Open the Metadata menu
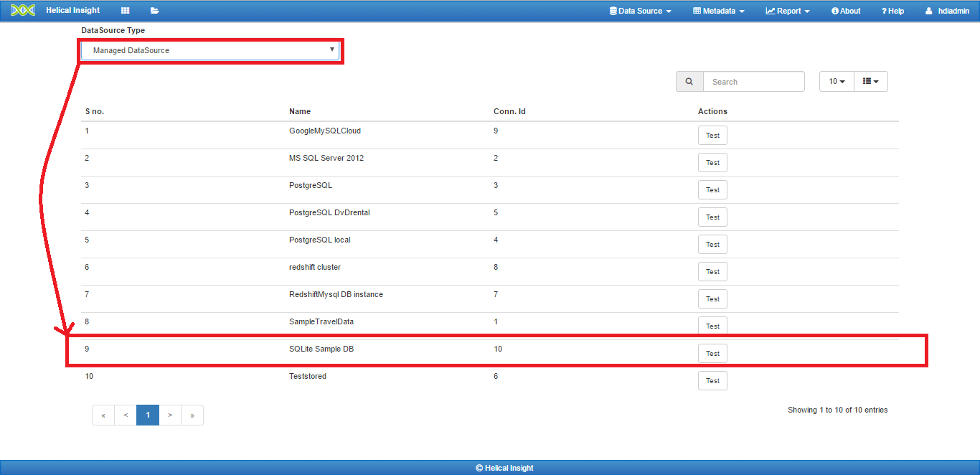 click(x=719, y=11)
